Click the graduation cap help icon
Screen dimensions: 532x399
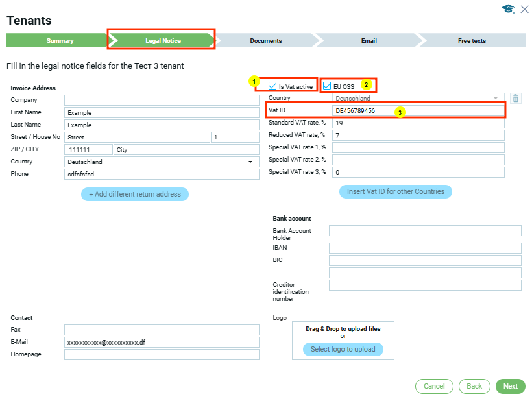pos(507,9)
